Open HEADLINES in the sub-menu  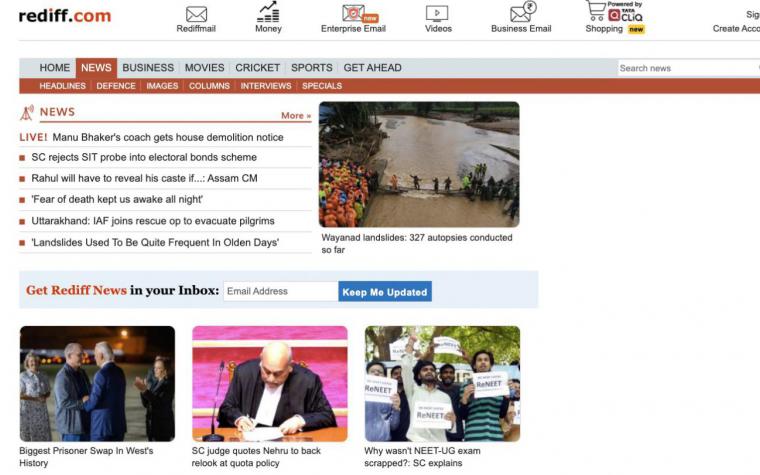click(63, 86)
